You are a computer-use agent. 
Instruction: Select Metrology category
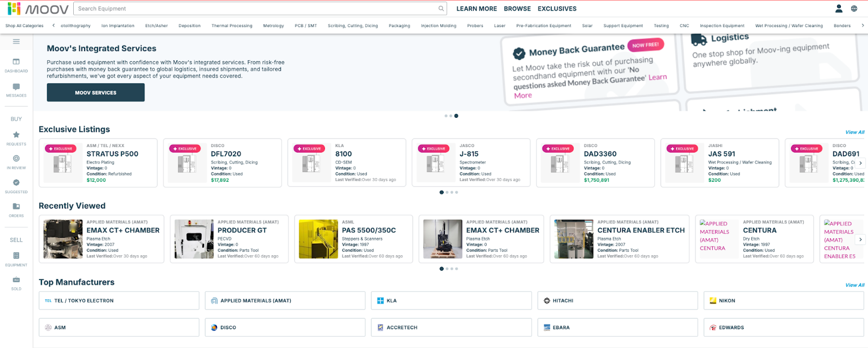point(273,26)
